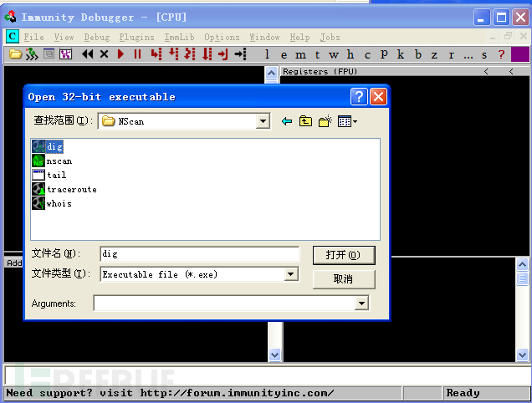Click the Open file folder toolbar icon
The height and width of the screenshot is (403, 532).
pos(15,54)
